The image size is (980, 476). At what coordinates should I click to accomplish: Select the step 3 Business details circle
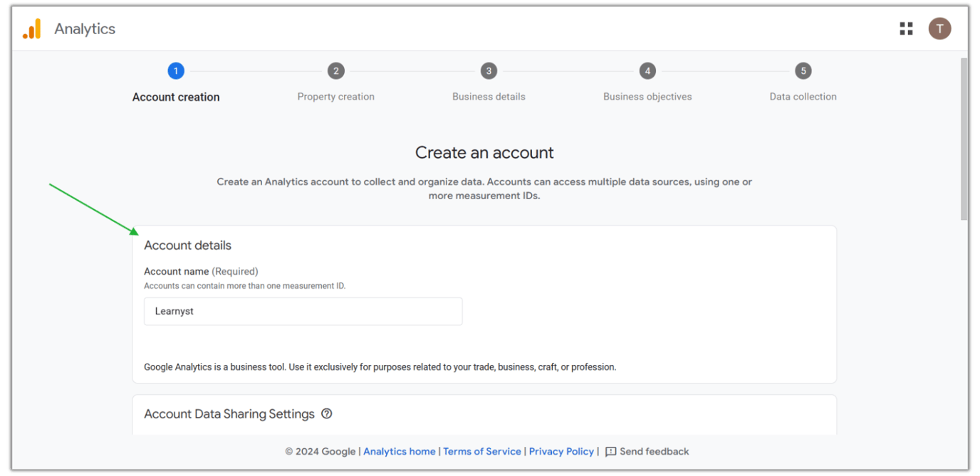(x=489, y=70)
